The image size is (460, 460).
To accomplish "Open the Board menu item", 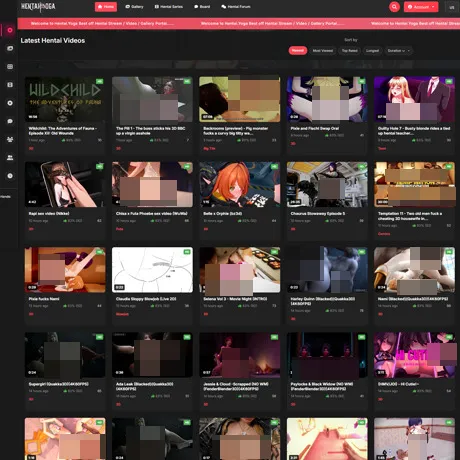I will [x=202, y=7].
